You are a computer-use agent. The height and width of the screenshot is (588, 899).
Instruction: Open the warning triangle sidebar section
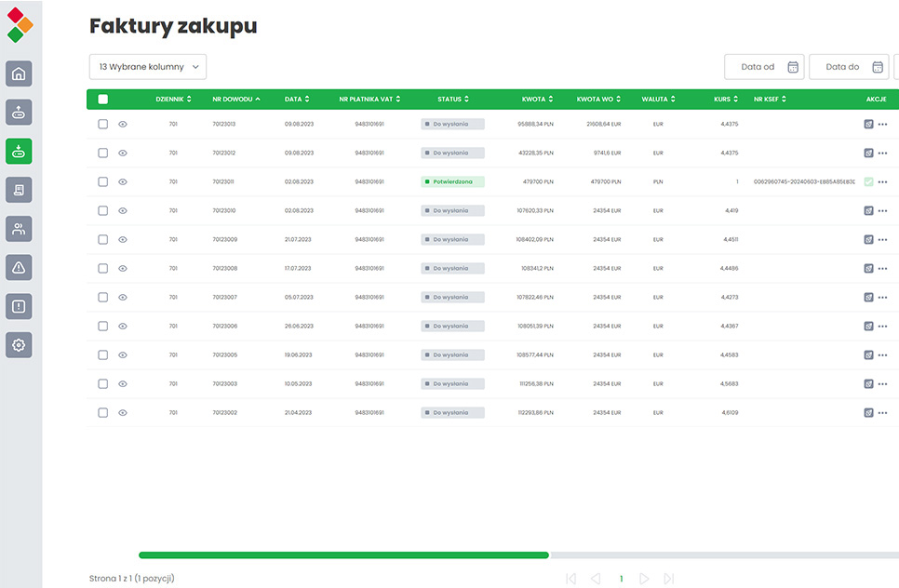coord(19,268)
